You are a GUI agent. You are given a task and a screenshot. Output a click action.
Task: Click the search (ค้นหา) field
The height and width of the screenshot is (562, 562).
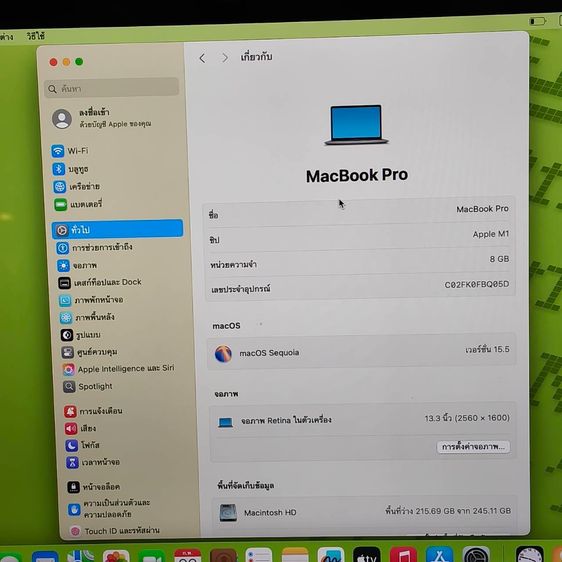pos(111,88)
